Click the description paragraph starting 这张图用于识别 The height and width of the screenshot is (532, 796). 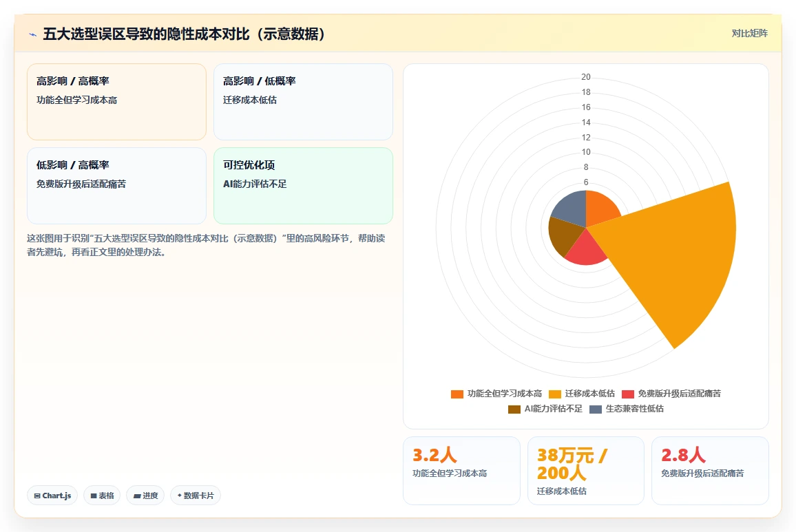click(206, 245)
